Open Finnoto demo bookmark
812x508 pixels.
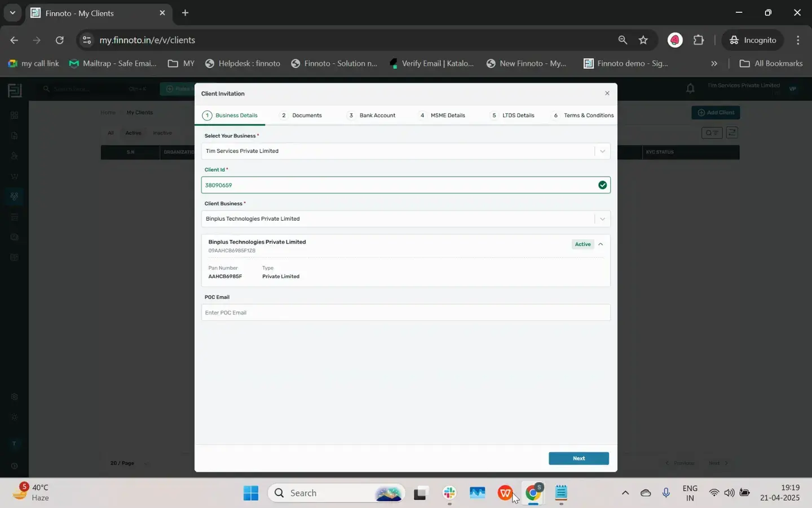point(626,63)
